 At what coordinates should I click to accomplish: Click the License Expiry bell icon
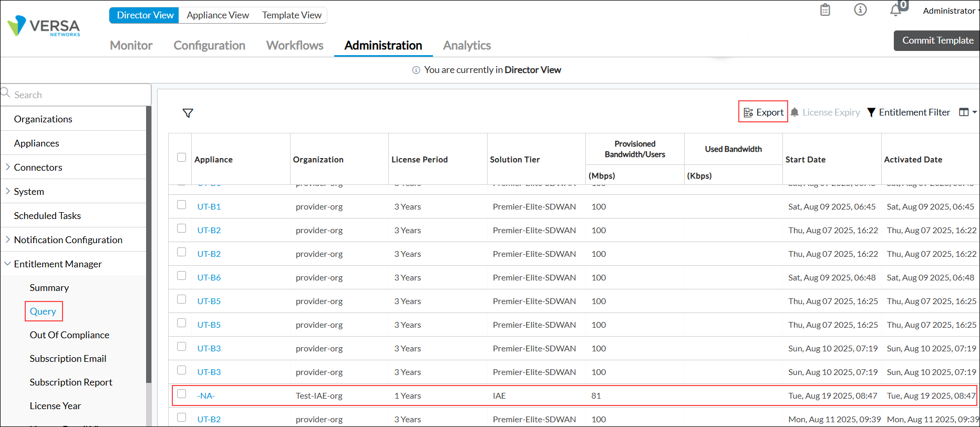click(x=795, y=112)
